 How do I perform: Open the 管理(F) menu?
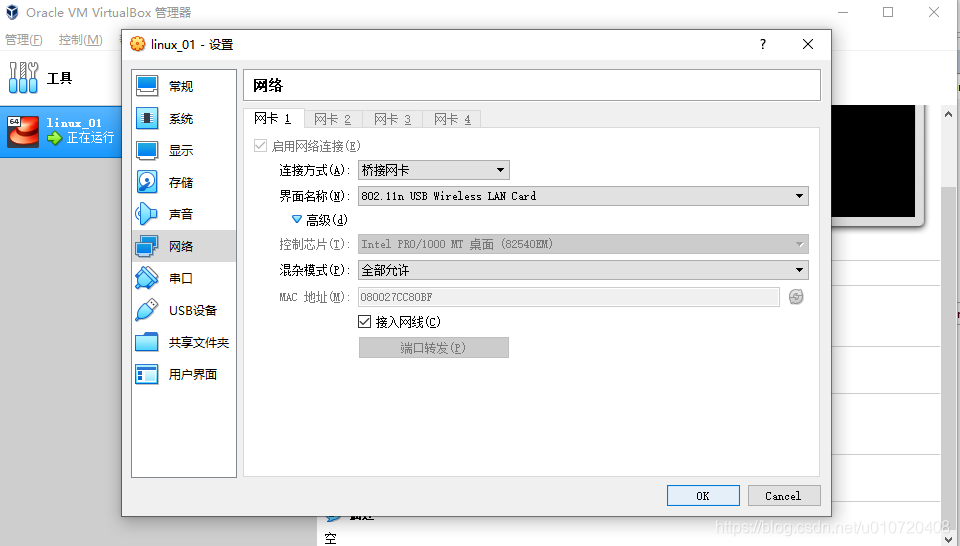pyautogui.click(x=24, y=40)
